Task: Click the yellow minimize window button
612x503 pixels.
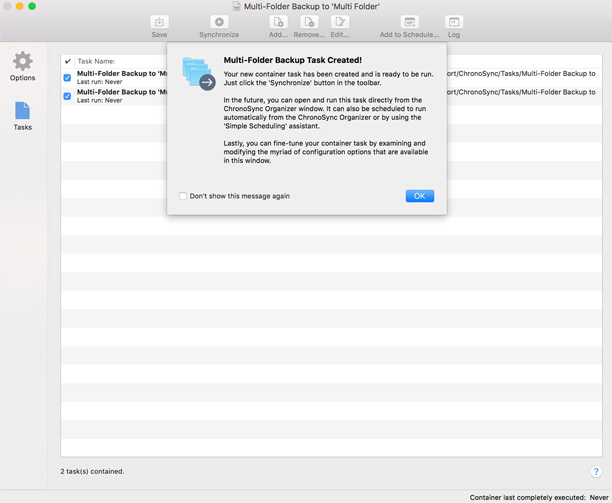Action: point(20,6)
